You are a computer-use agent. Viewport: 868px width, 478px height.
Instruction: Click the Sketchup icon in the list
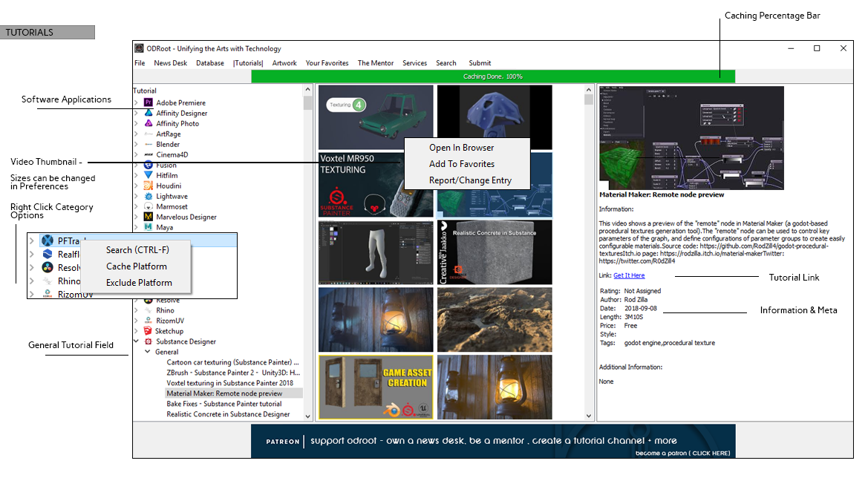point(149,332)
